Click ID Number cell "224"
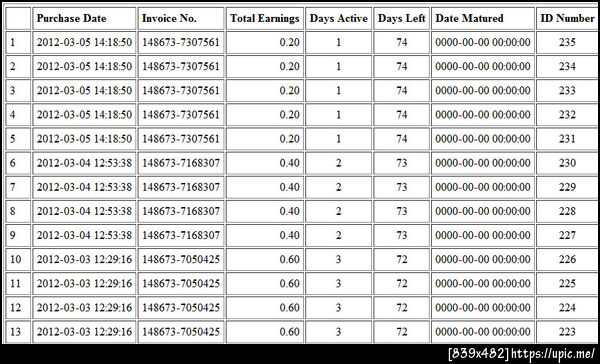 coord(568,308)
